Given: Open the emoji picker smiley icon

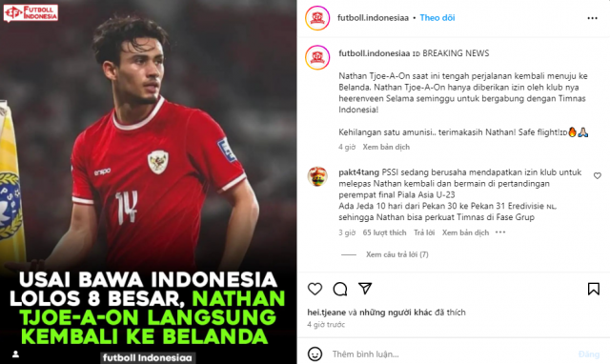Looking at the screenshot, I should 315,354.
